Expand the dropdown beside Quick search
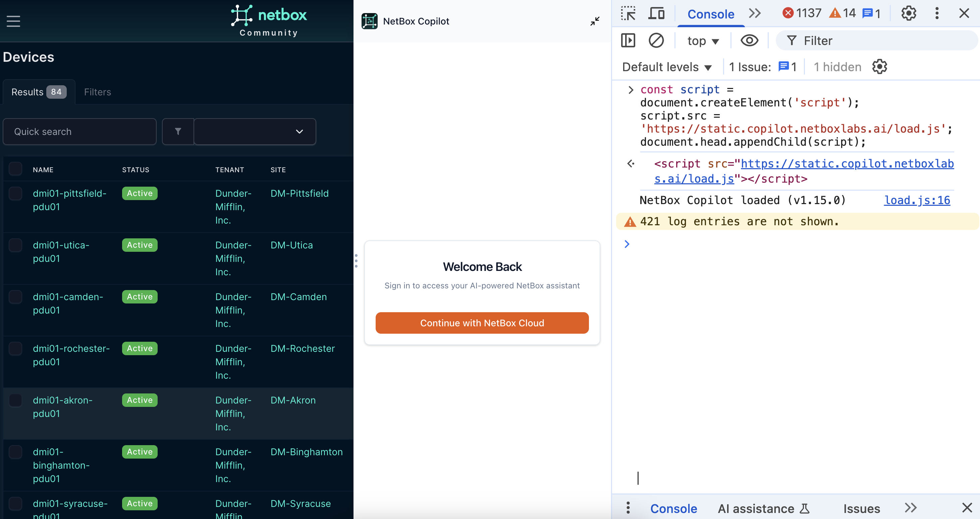The height and width of the screenshot is (519, 980). click(x=299, y=131)
